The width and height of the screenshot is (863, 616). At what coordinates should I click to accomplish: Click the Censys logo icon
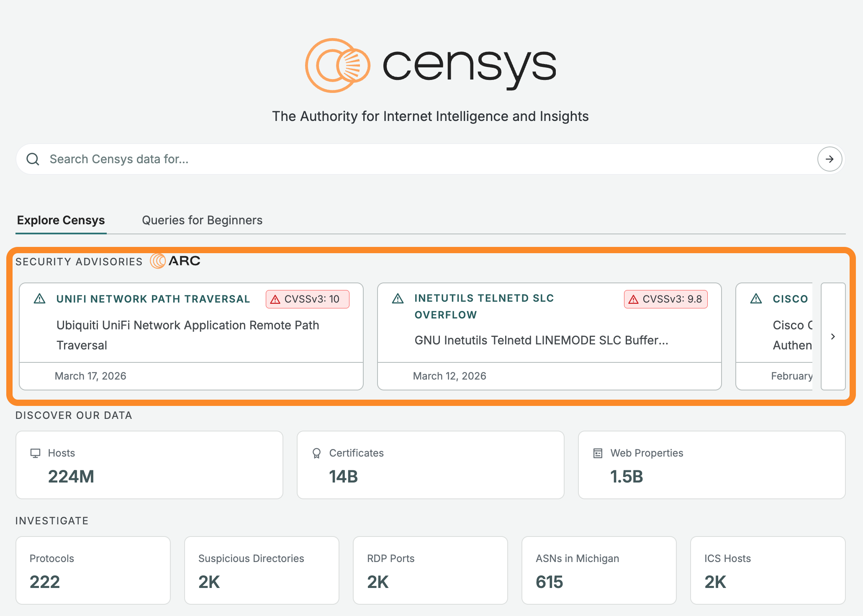(x=337, y=66)
